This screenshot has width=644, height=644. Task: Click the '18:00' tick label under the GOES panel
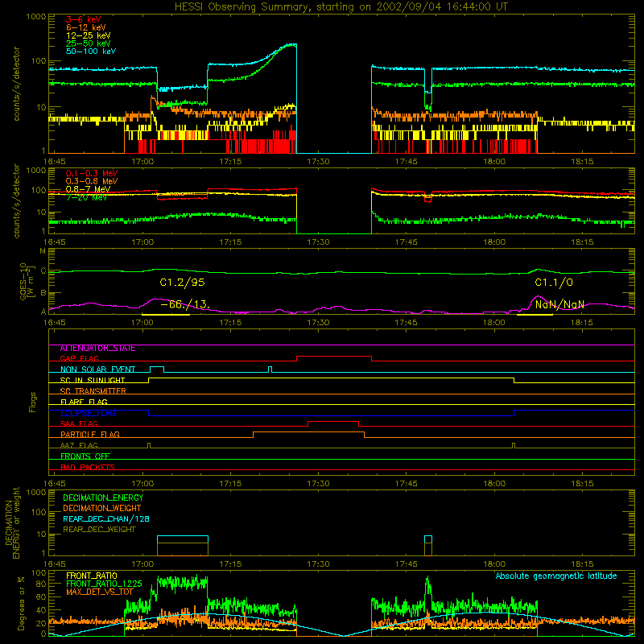point(494,323)
